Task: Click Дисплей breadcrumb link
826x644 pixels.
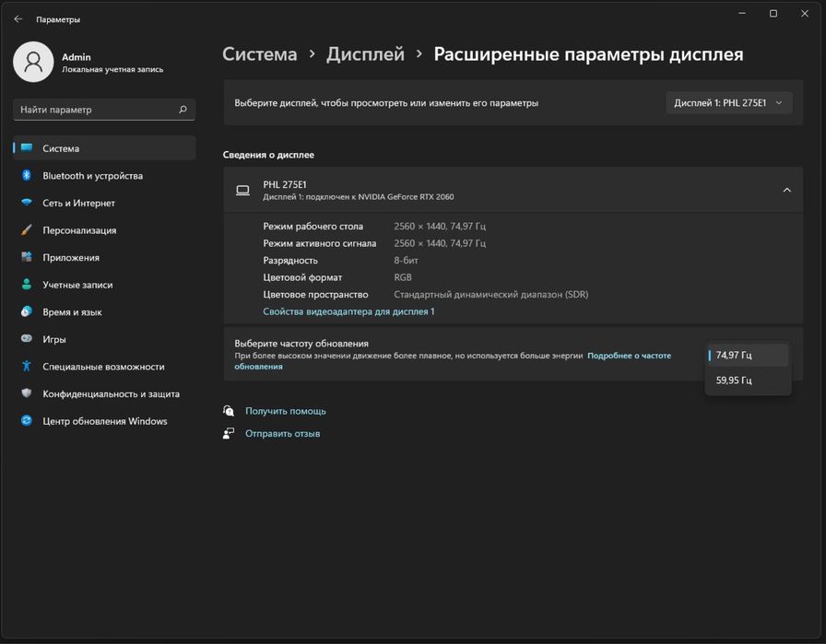Action: [x=365, y=53]
